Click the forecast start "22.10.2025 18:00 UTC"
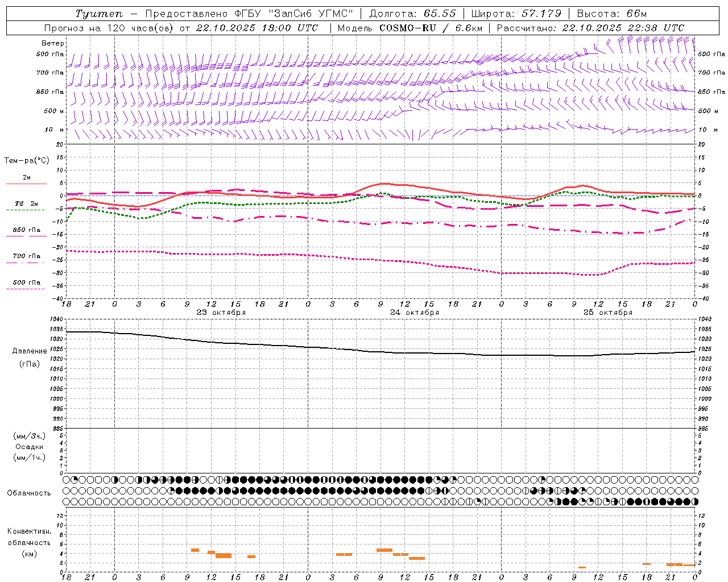 (257, 28)
